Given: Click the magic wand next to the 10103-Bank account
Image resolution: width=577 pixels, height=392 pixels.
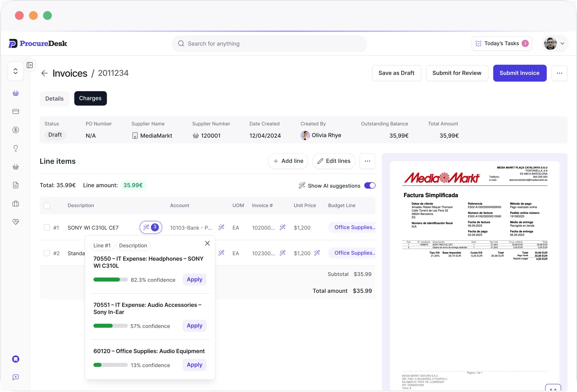Looking at the screenshot, I should click(x=222, y=227).
